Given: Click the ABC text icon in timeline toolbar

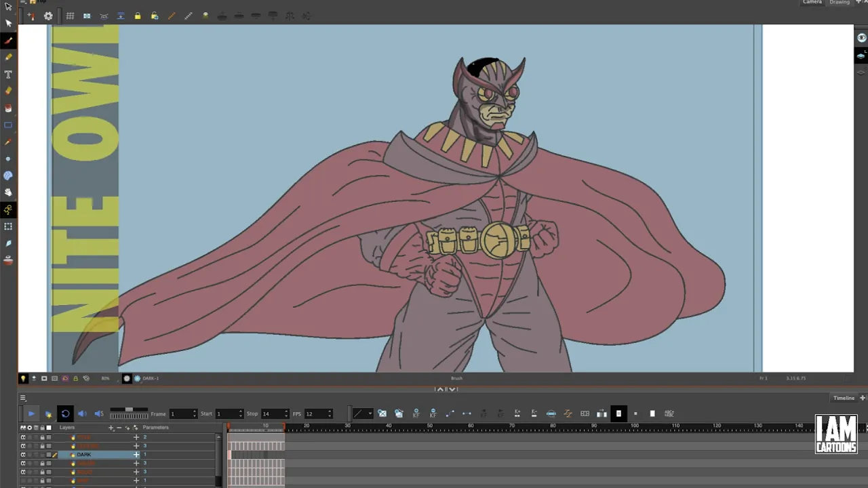Looking at the screenshot, I should 669,413.
